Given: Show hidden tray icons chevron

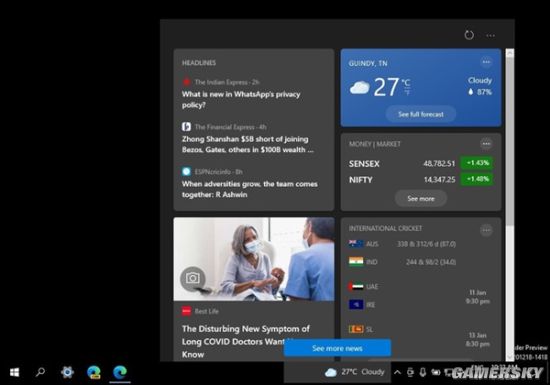Looking at the screenshot, I should 397,372.
